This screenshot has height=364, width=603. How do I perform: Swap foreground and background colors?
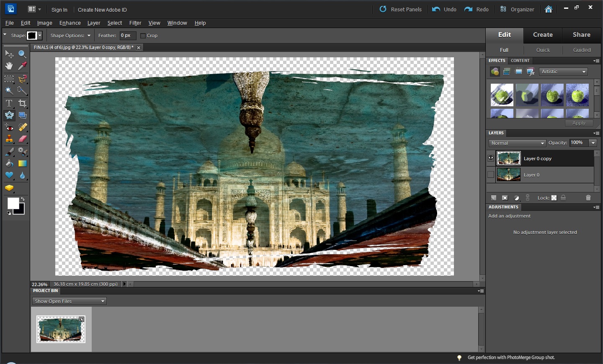pos(23,199)
